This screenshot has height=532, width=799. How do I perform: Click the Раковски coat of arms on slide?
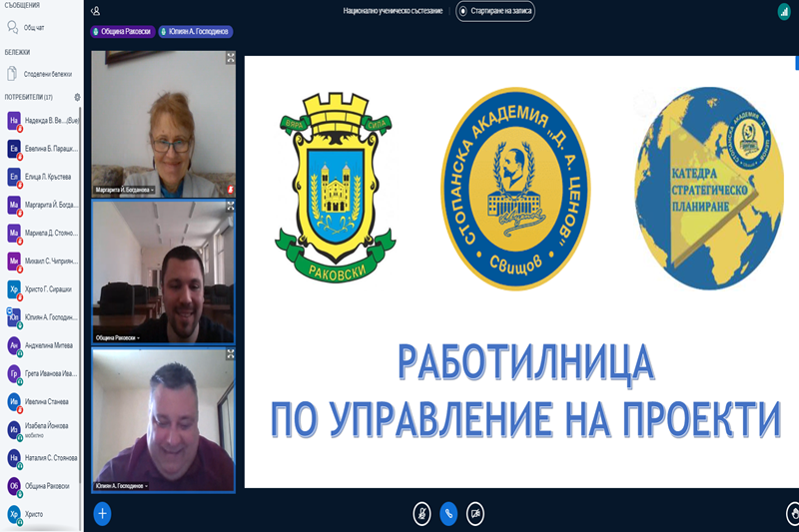(x=336, y=188)
